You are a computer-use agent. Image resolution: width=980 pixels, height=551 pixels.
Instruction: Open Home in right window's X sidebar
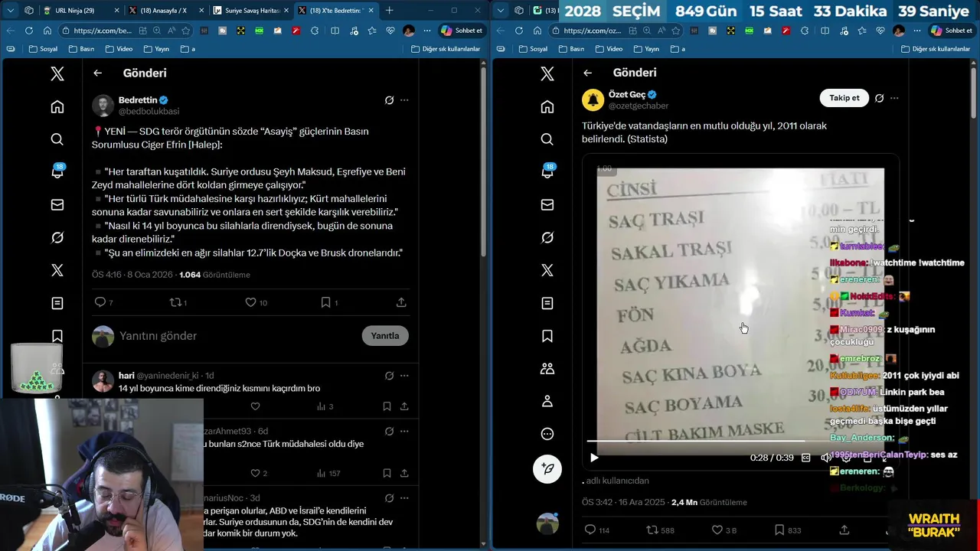coord(547,106)
